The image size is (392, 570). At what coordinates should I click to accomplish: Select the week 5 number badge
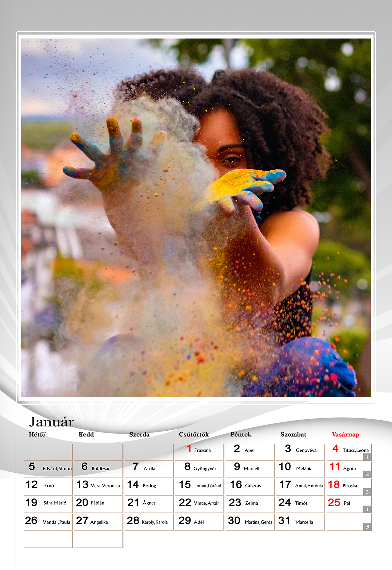coord(367,527)
